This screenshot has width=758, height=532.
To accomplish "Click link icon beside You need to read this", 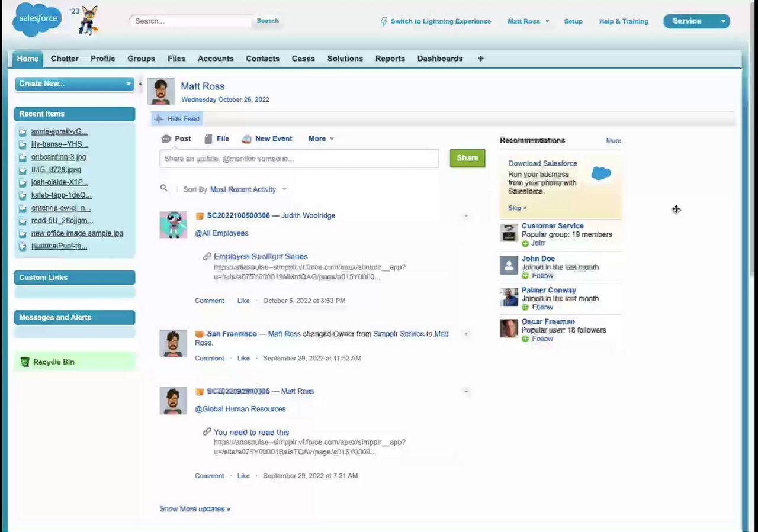I will (207, 432).
